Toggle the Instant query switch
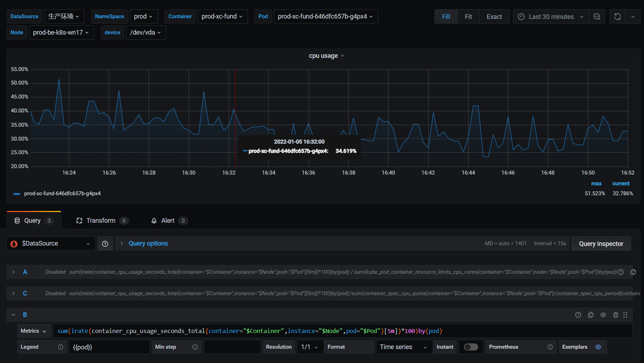644x363 pixels. pyautogui.click(x=471, y=347)
